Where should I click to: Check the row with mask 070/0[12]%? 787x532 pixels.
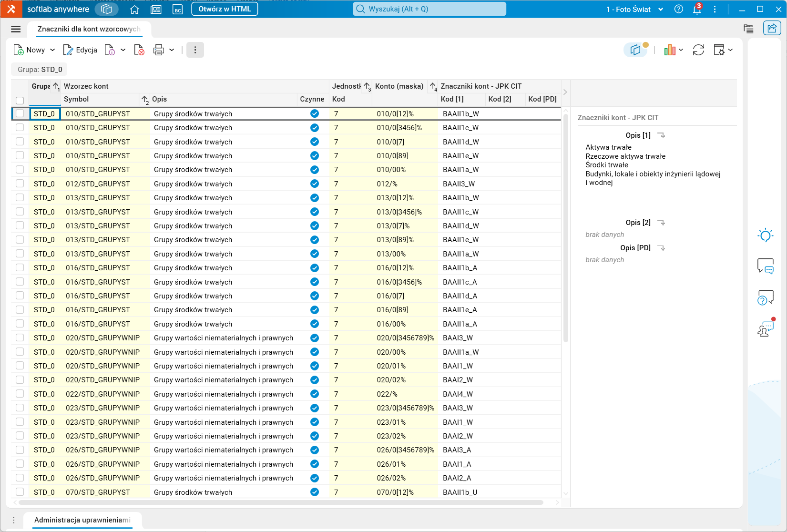tap(20, 491)
